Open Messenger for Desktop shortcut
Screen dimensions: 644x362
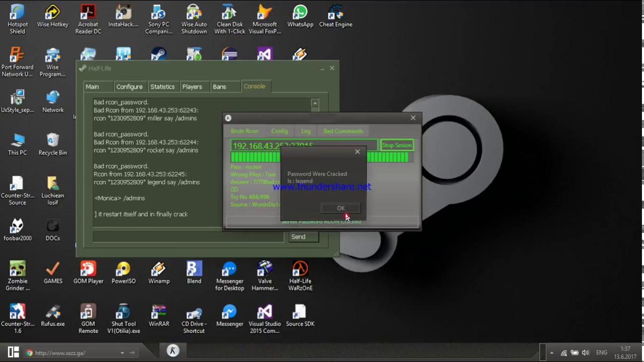point(229,276)
